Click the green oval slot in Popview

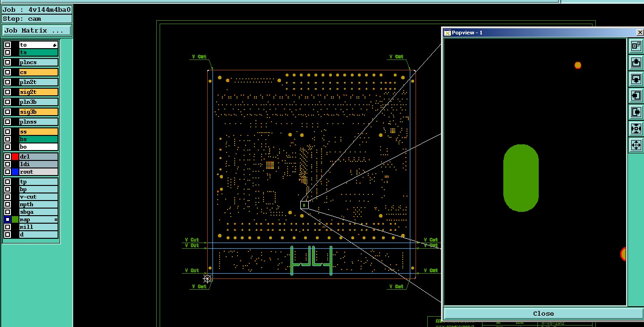pyautogui.click(x=521, y=178)
